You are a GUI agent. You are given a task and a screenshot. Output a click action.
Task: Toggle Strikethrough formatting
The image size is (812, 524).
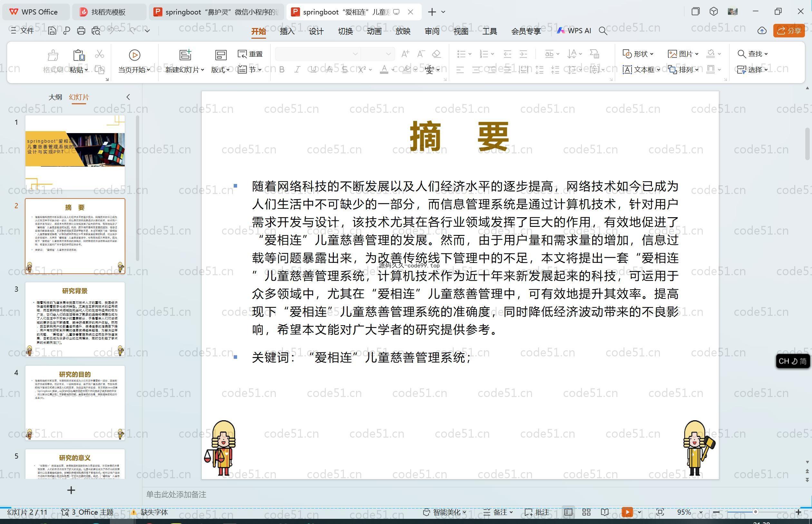(x=329, y=70)
